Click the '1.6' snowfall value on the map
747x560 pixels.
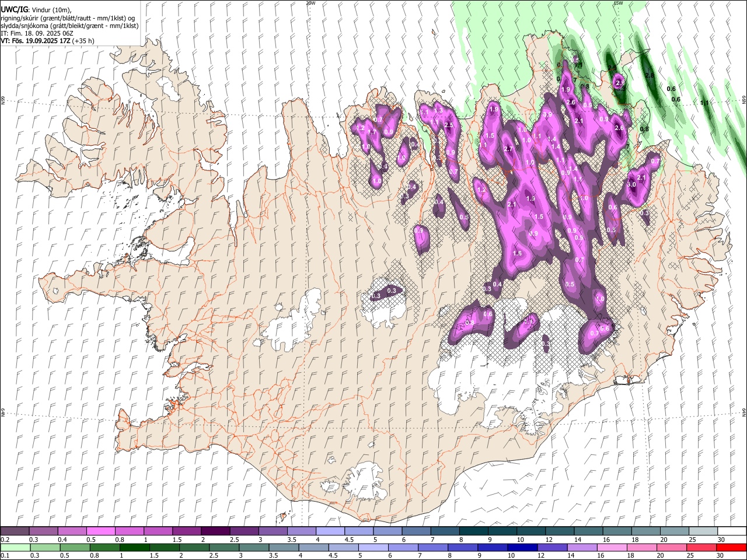(x=517, y=254)
